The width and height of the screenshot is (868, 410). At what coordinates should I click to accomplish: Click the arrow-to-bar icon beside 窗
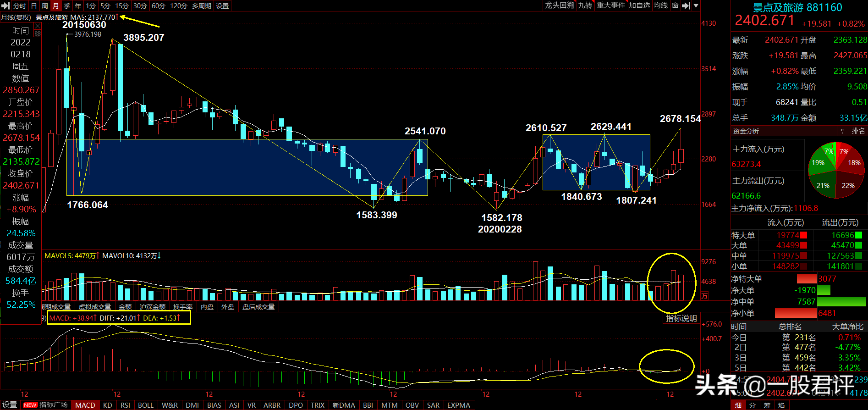(686, 6)
